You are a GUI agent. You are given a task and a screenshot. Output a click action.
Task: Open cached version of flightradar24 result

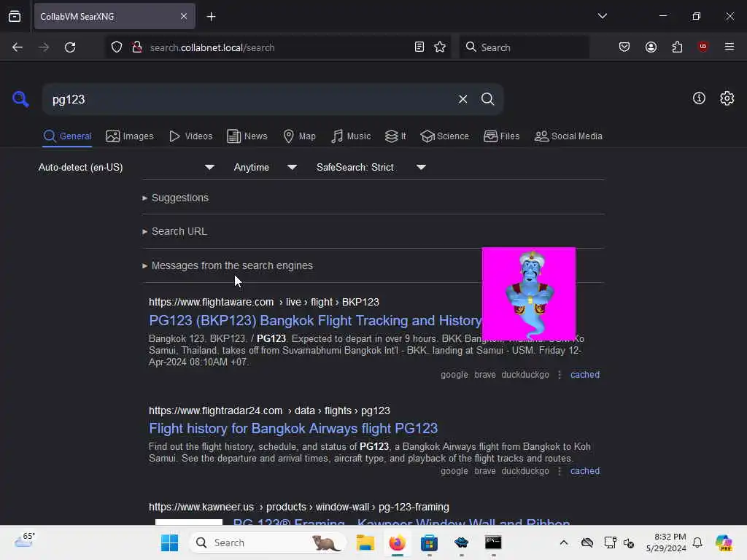tap(585, 471)
